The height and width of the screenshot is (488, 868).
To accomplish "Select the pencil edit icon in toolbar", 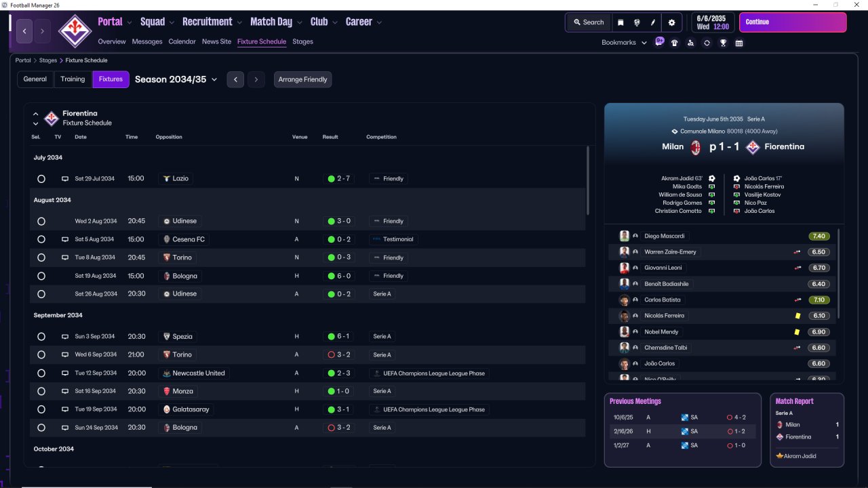I will pyautogui.click(x=653, y=22).
